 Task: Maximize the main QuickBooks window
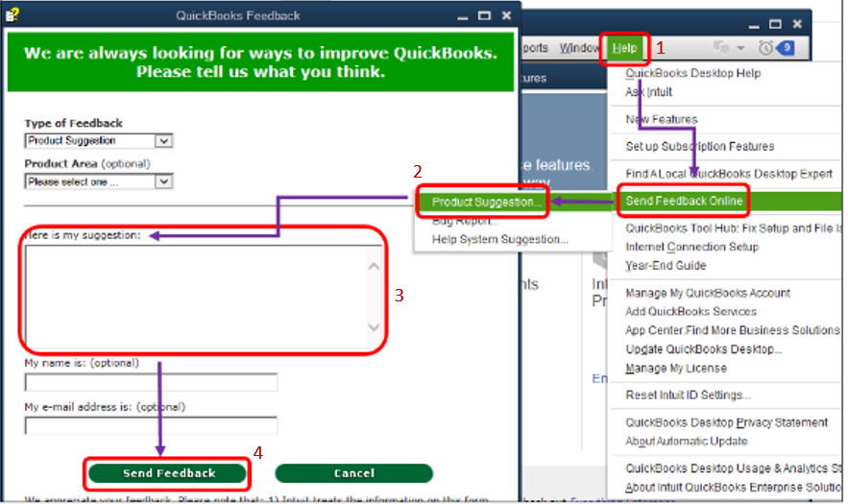click(775, 24)
